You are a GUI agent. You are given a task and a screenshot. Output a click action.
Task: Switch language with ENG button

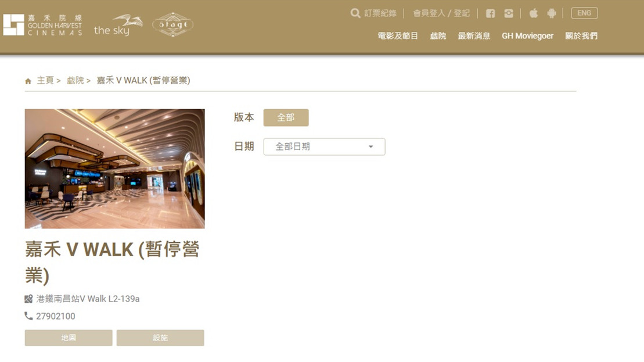584,13
